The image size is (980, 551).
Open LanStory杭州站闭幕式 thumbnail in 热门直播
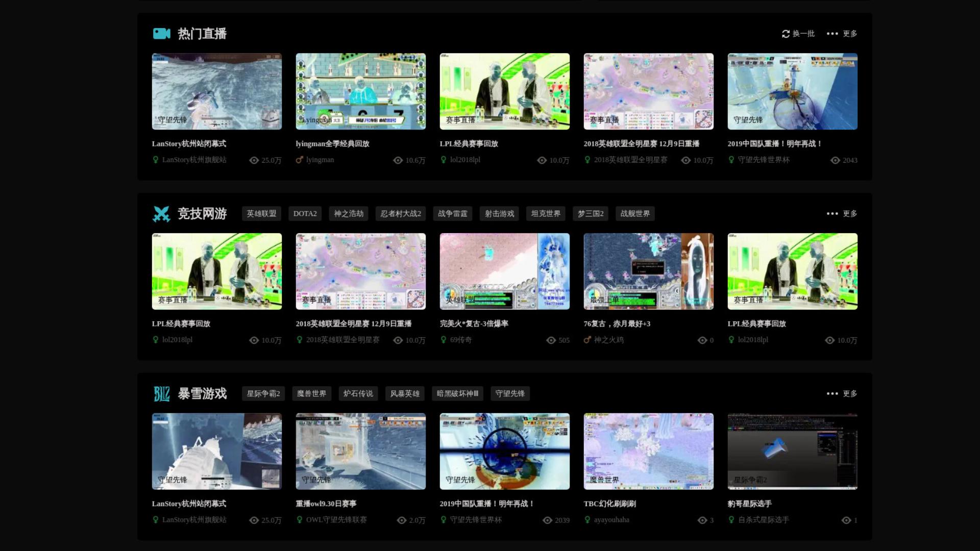217,91
